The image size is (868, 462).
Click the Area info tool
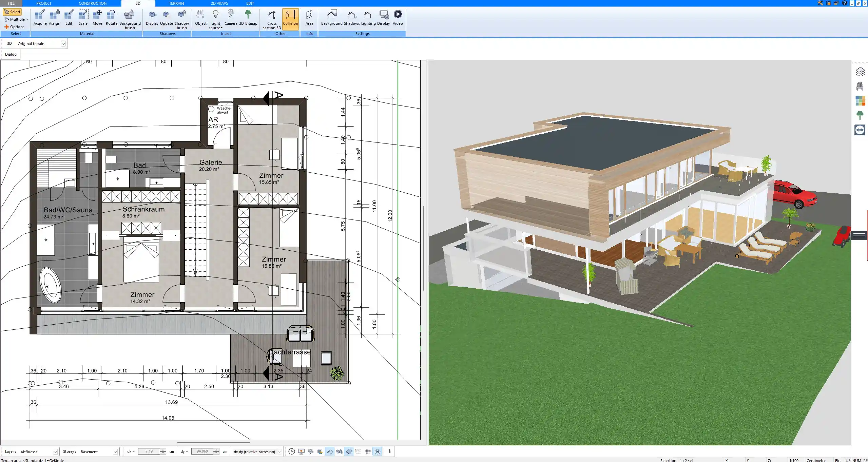[x=309, y=18]
